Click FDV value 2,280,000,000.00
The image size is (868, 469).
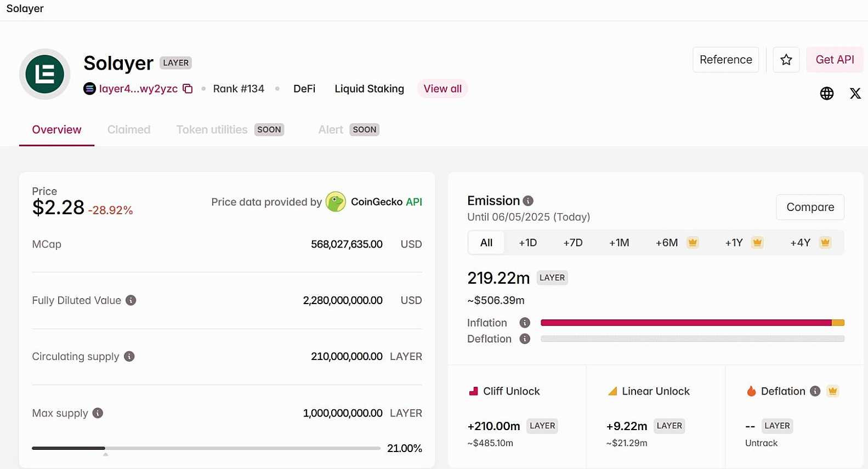[x=343, y=300]
